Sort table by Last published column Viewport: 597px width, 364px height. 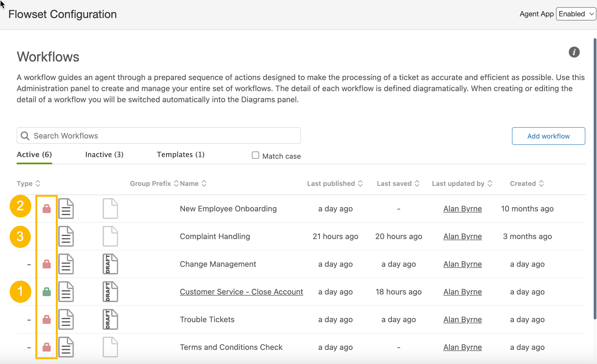(335, 183)
